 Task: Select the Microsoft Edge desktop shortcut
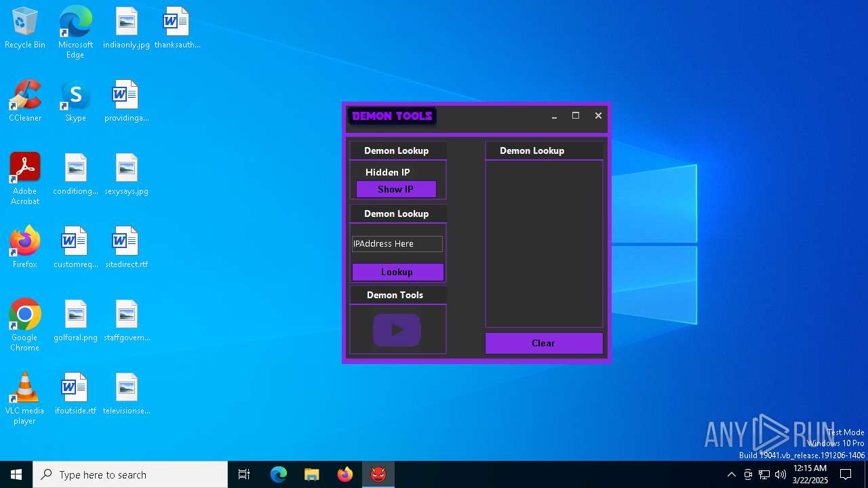click(x=75, y=33)
